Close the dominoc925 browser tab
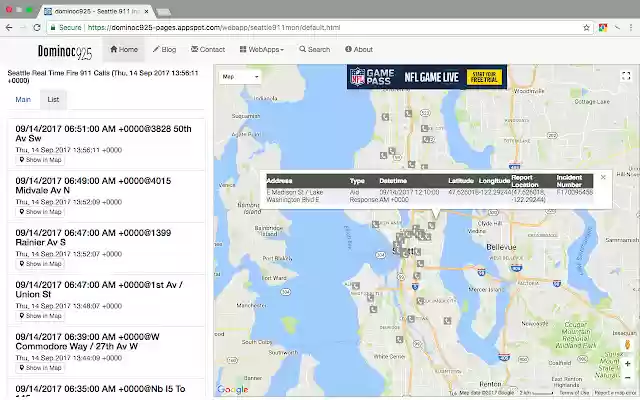This screenshot has width=640, height=400. [x=147, y=11]
